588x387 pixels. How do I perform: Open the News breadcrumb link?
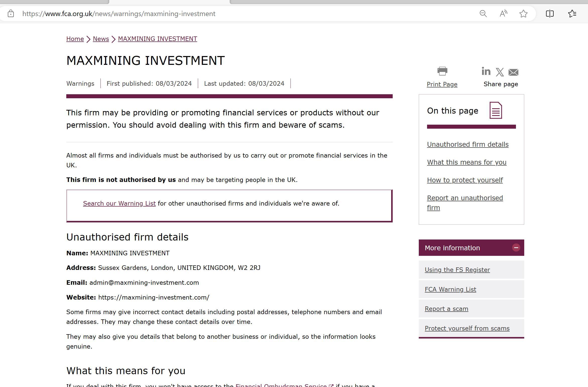101,39
